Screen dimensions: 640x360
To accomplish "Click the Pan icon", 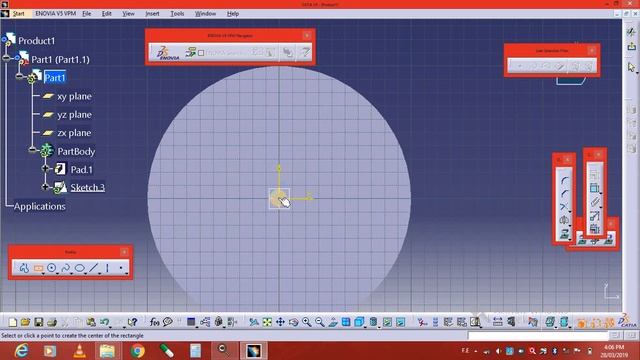I will (x=280, y=322).
